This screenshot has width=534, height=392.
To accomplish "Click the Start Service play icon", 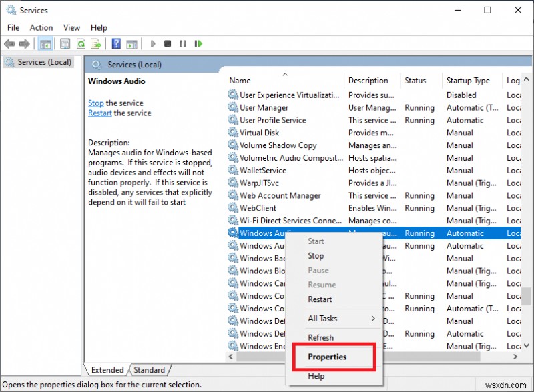I will pyautogui.click(x=153, y=43).
